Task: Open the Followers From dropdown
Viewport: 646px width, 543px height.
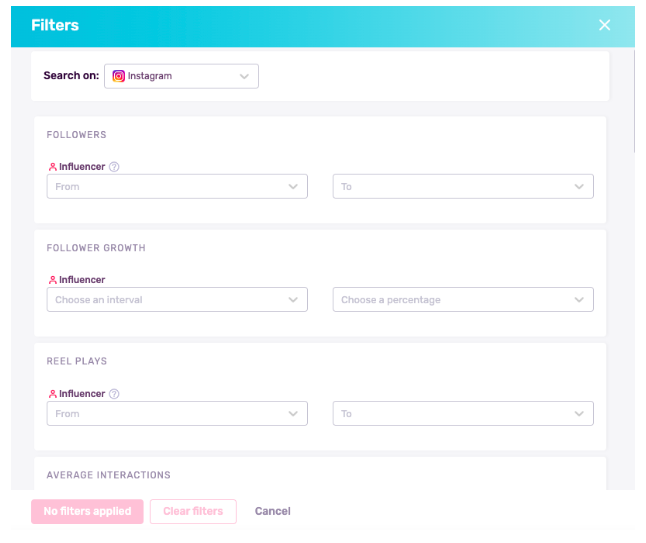Action: coord(177,187)
